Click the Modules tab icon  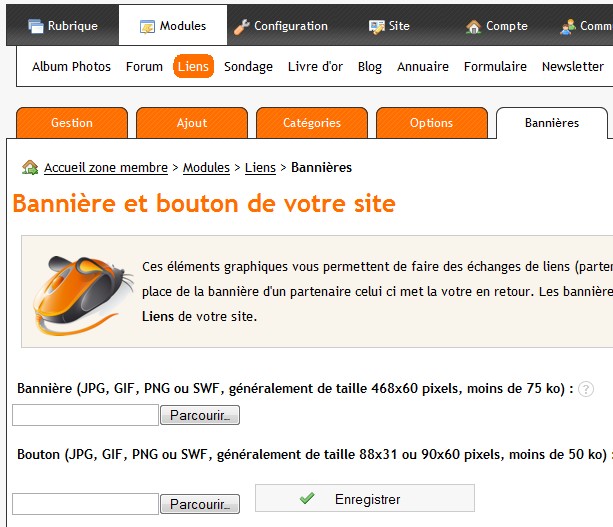point(147,27)
